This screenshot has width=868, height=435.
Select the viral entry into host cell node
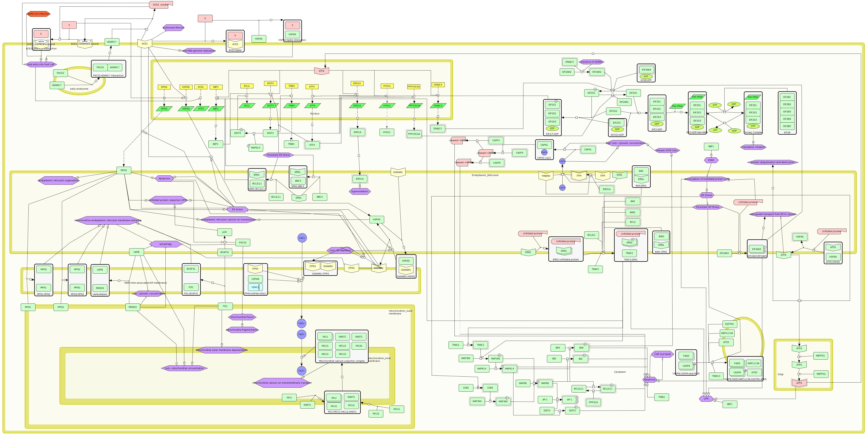[x=41, y=64]
